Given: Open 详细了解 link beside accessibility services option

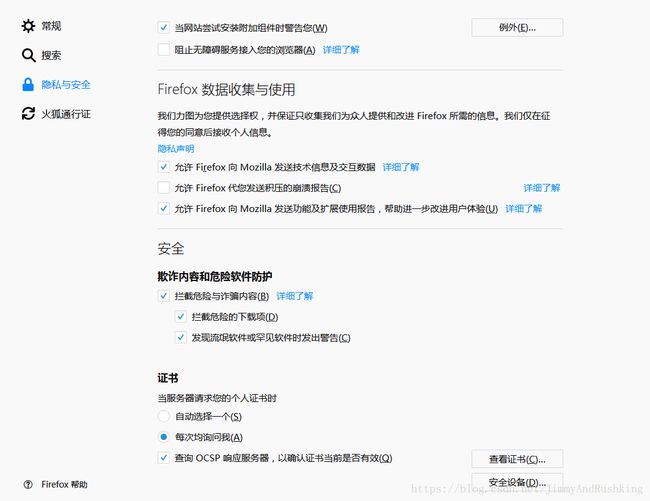Looking at the screenshot, I should 341,50.
